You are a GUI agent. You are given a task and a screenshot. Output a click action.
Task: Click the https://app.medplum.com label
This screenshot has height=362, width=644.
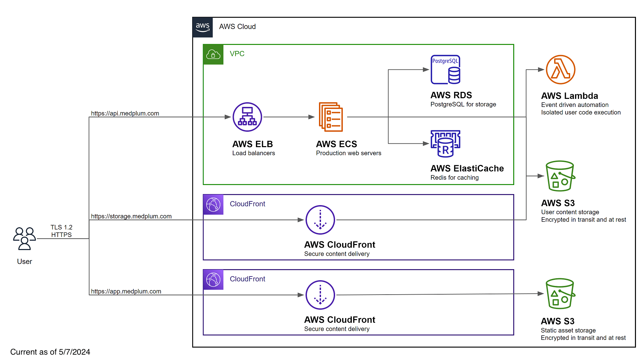coord(126,291)
